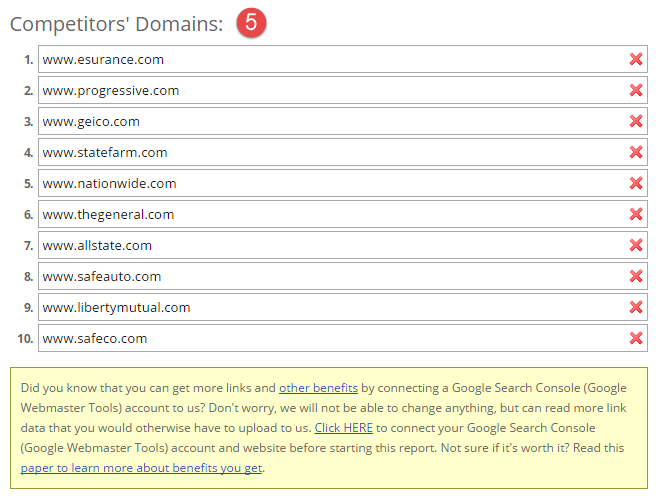Delete the www.libertymutual.com entry
Screen dimensions: 665x501
(x=635, y=307)
